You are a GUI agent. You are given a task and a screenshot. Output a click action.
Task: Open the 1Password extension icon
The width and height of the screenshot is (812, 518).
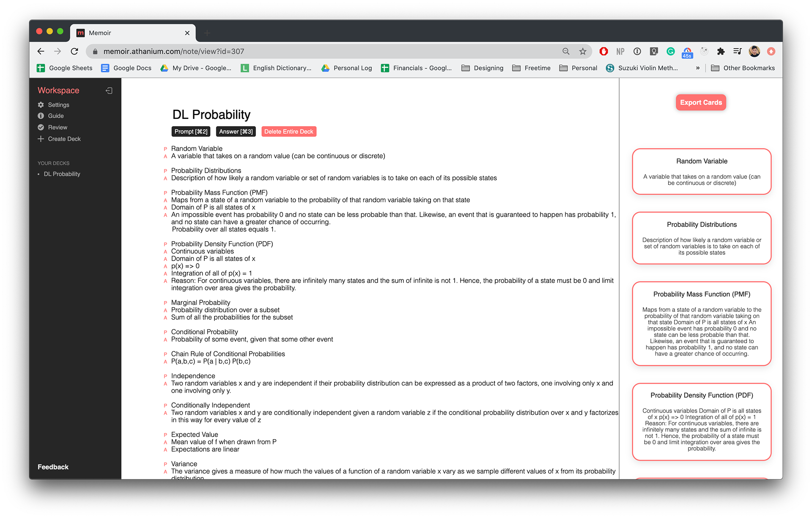click(637, 51)
